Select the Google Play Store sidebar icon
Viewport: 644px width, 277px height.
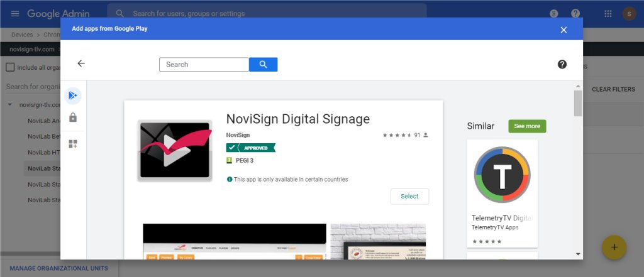(73, 95)
